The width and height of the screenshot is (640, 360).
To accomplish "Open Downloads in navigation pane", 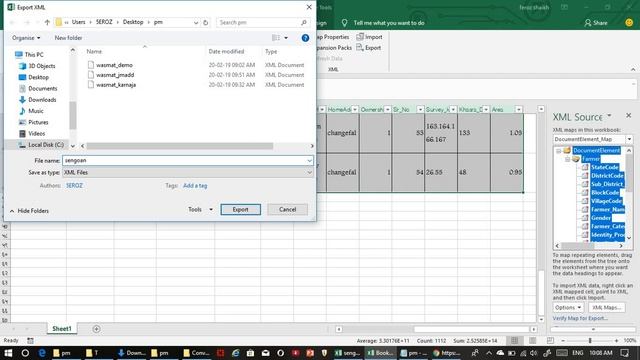I will [38, 100].
